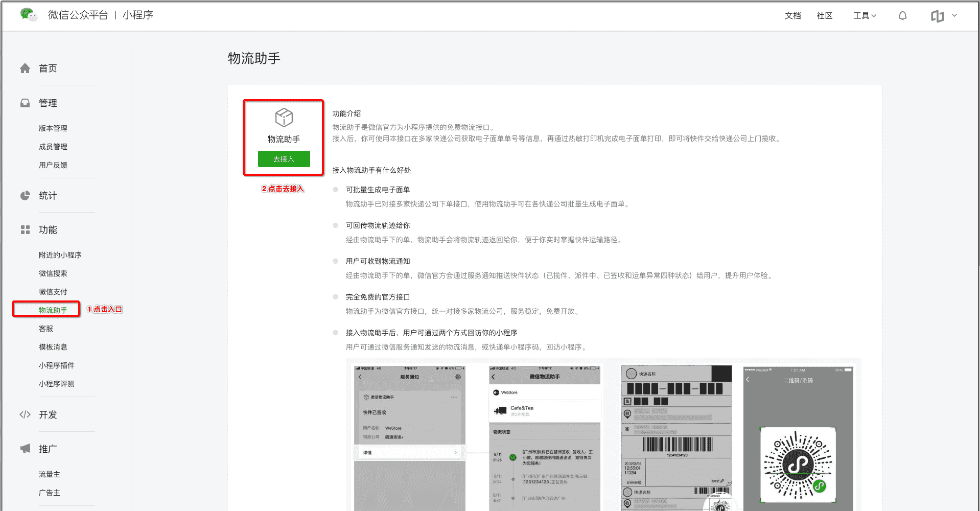This screenshot has height=511, width=980.
Task: Click the 功能介绍 heading
Action: [346, 113]
